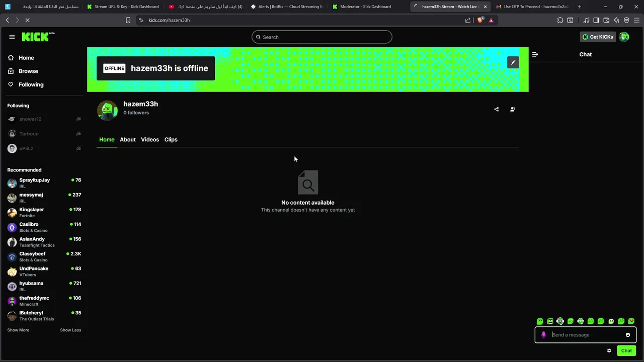
Task: Open chat settings gear icon
Action: point(609,350)
